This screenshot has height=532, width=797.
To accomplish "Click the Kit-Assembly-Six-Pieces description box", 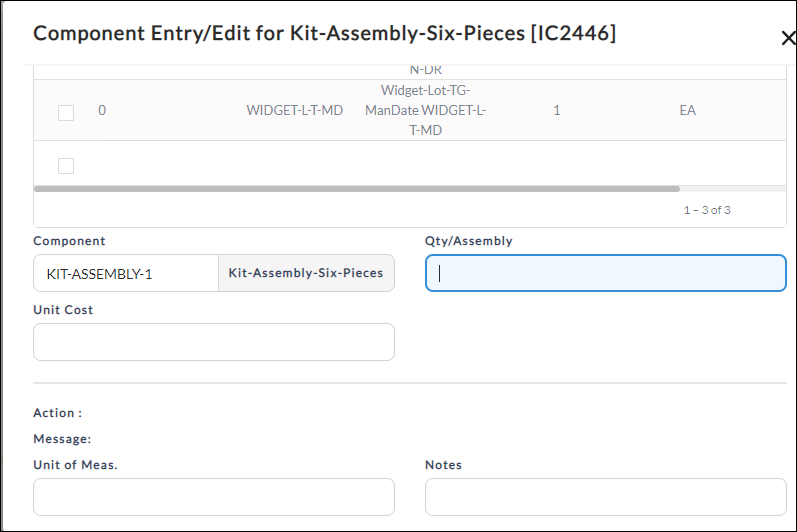I will [306, 273].
